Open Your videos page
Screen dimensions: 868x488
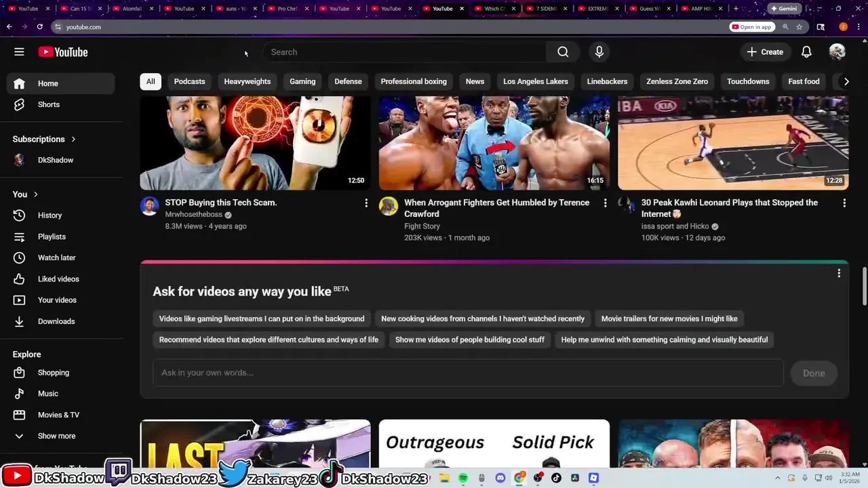pyautogui.click(x=61, y=300)
